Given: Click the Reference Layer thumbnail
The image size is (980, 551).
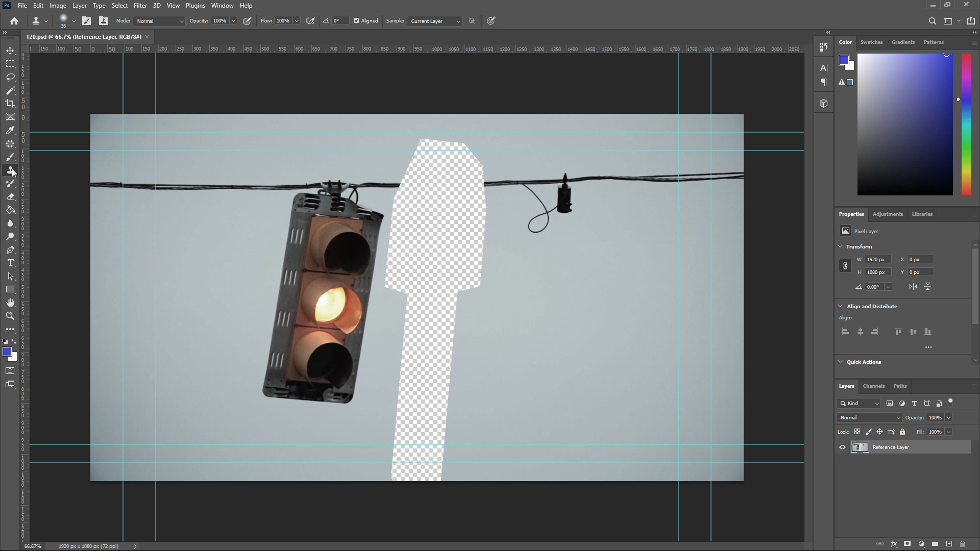Looking at the screenshot, I should coord(860,447).
